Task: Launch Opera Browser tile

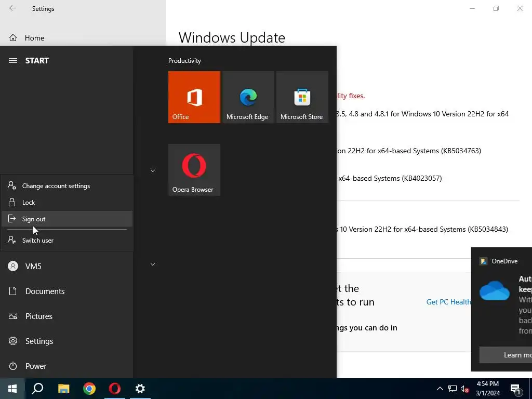Action: pyautogui.click(x=194, y=170)
